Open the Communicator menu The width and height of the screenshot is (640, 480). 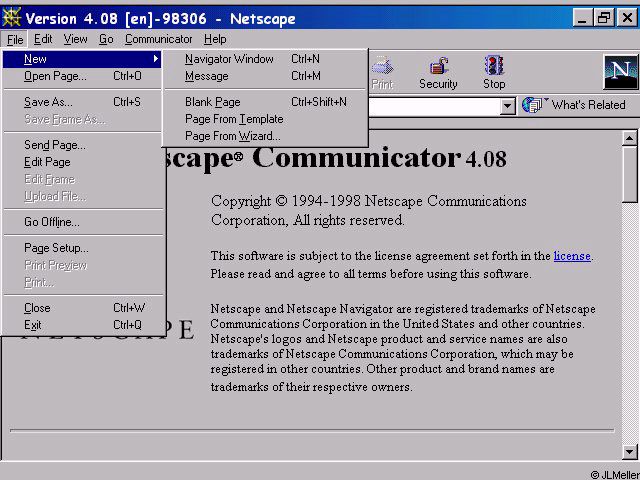point(159,39)
